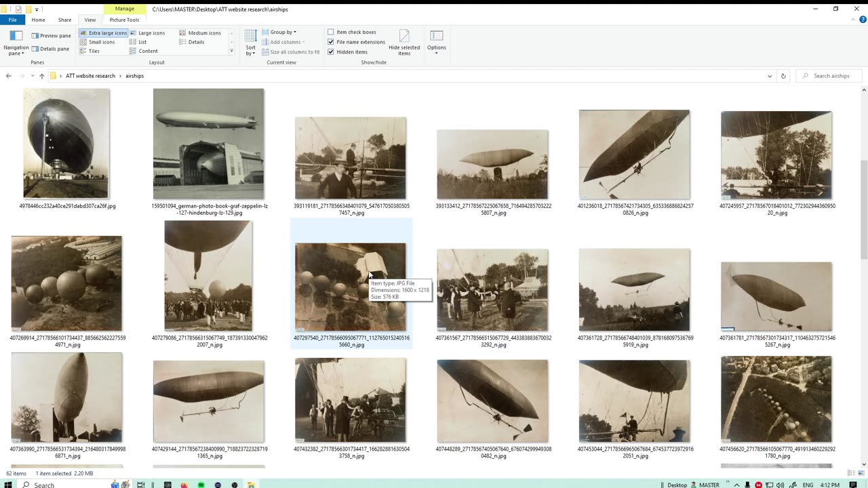Choose the Tiles layout
This screenshot has height=488, width=868.
(90, 51)
